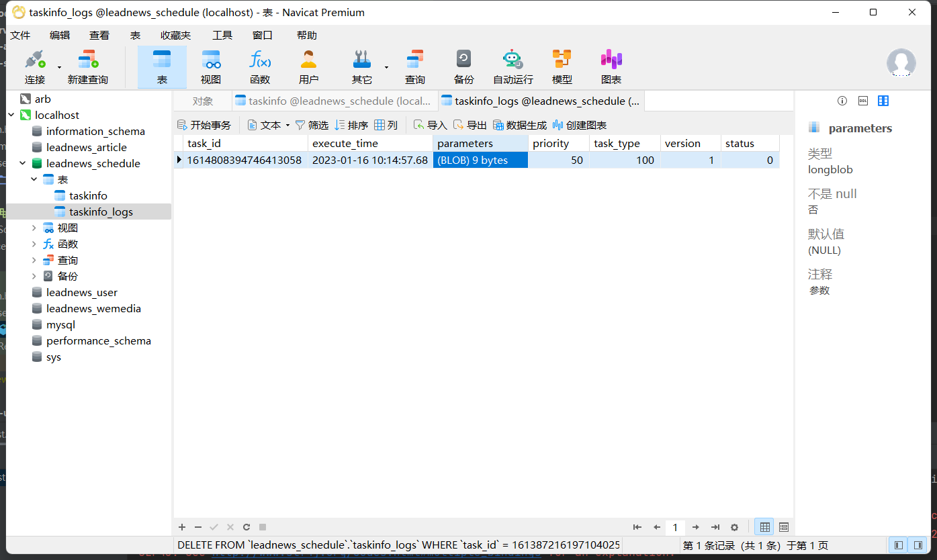Click the page number field
The image size is (937, 560).
pyautogui.click(x=676, y=527)
